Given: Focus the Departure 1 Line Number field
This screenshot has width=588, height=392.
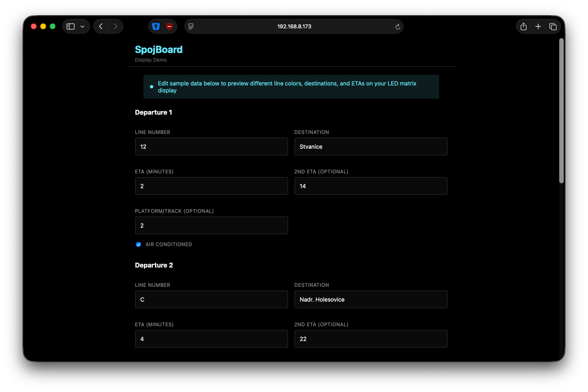Looking at the screenshot, I should click(211, 147).
